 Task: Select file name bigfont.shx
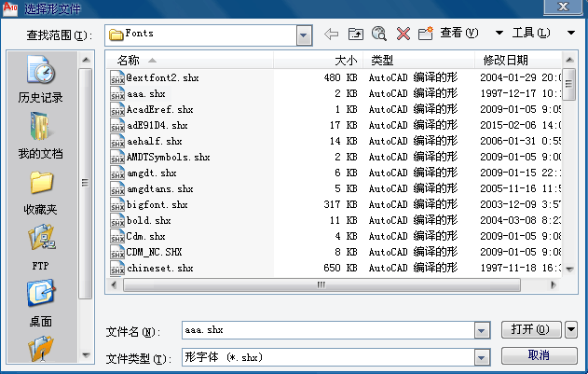pyautogui.click(x=157, y=204)
